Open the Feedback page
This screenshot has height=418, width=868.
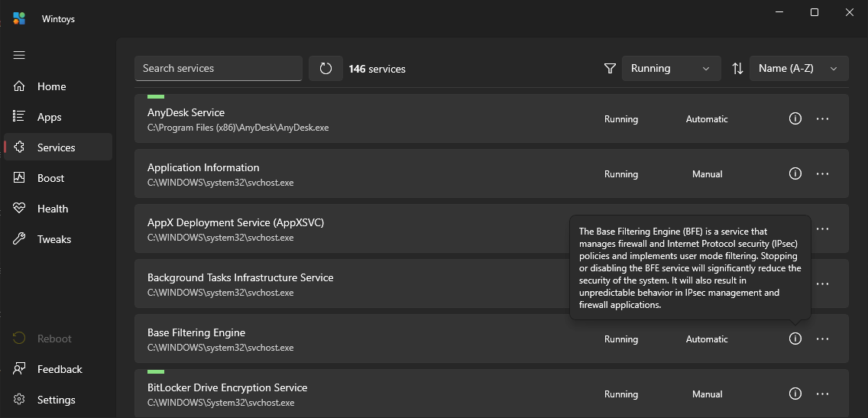click(58, 369)
